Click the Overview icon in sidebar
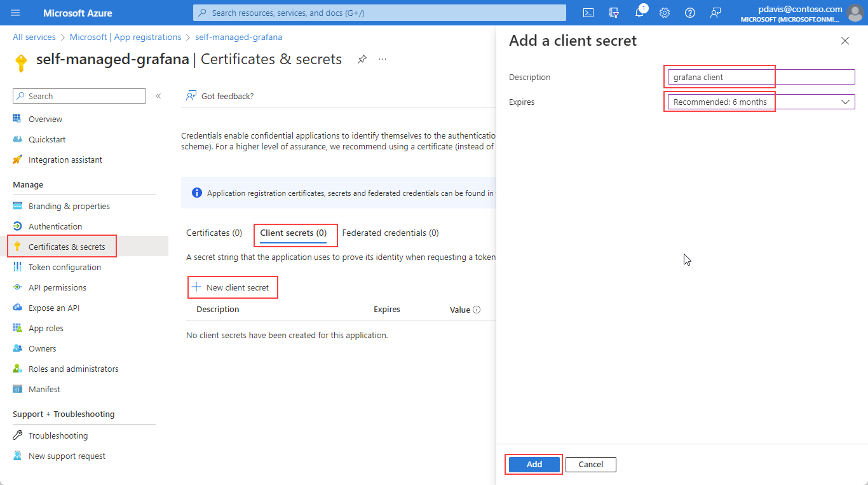 pyautogui.click(x=17, y=119)
